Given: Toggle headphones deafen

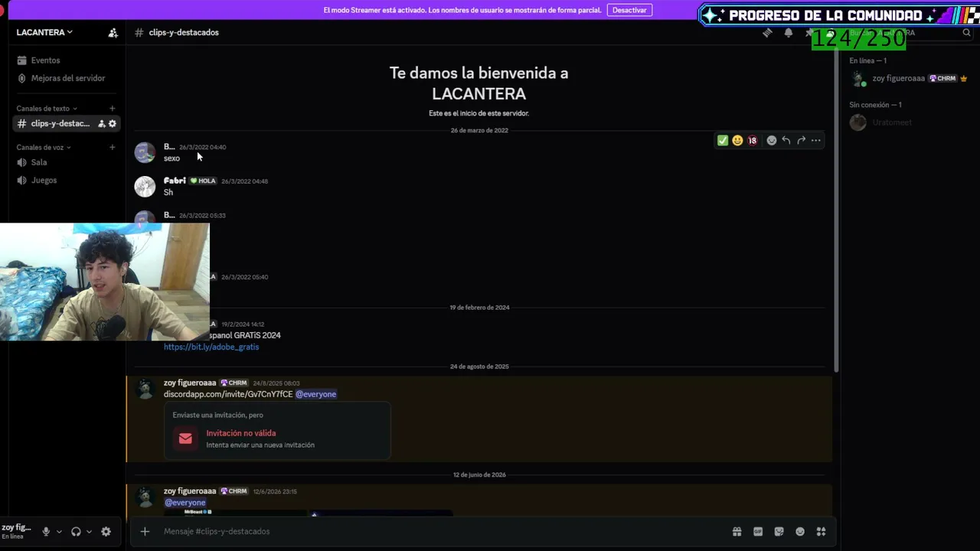Looking at the screenshot, I should (x=76, y=532).
